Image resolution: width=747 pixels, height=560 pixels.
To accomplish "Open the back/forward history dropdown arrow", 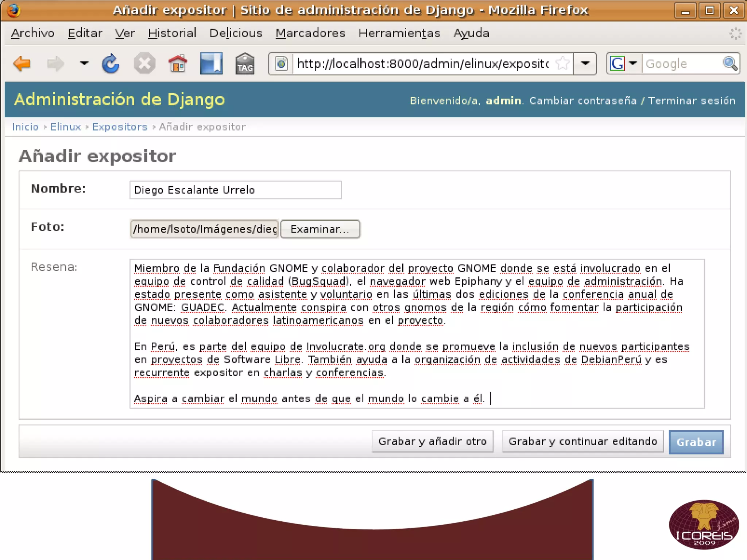I will [84, 64].
